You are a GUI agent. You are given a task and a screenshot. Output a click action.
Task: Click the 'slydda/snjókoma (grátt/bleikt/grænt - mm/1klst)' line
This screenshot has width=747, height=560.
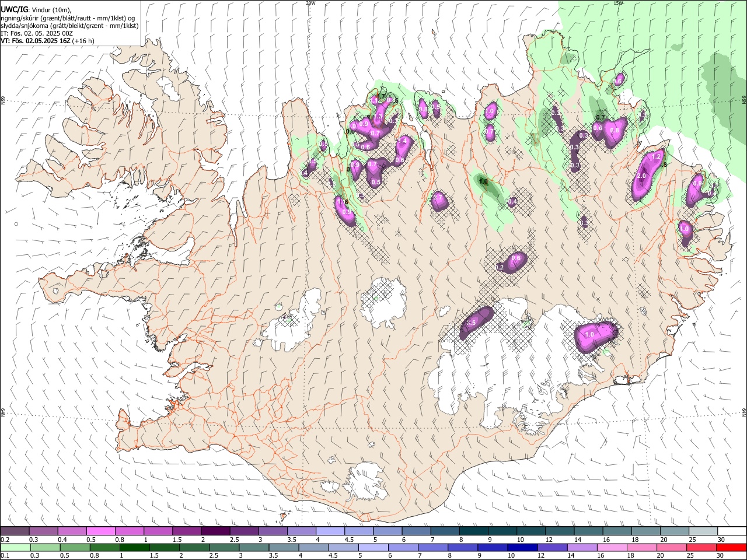coord(69,26)
